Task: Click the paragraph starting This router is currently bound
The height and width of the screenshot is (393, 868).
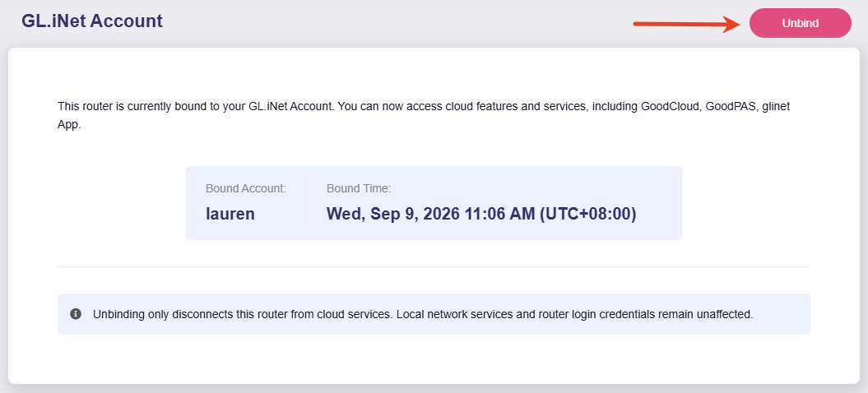Action: (424, 115)
